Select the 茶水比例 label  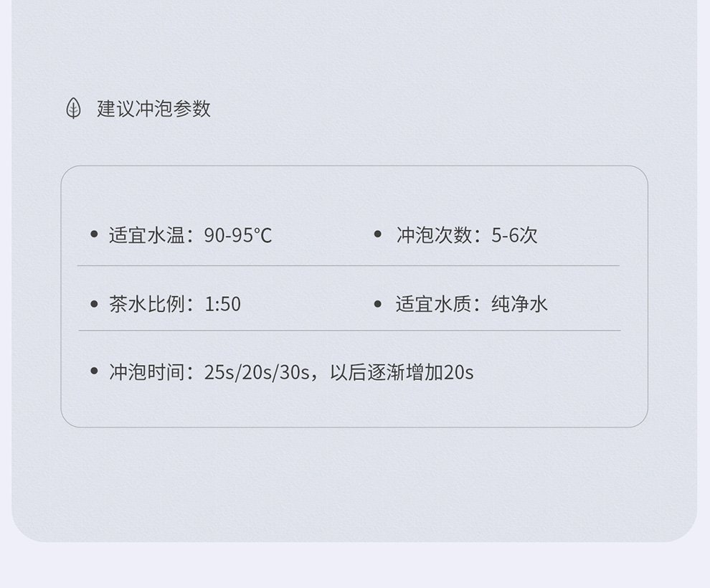[147, 304]
